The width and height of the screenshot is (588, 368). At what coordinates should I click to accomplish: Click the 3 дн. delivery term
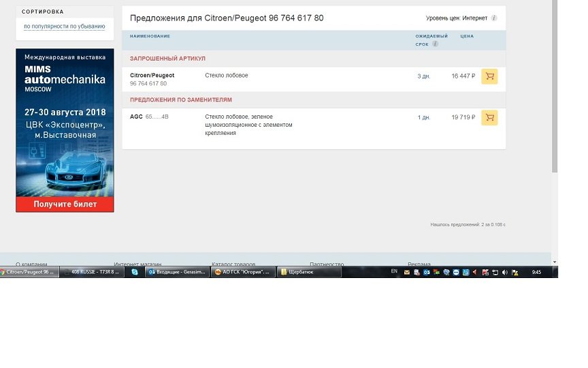[x=424, y=76]
